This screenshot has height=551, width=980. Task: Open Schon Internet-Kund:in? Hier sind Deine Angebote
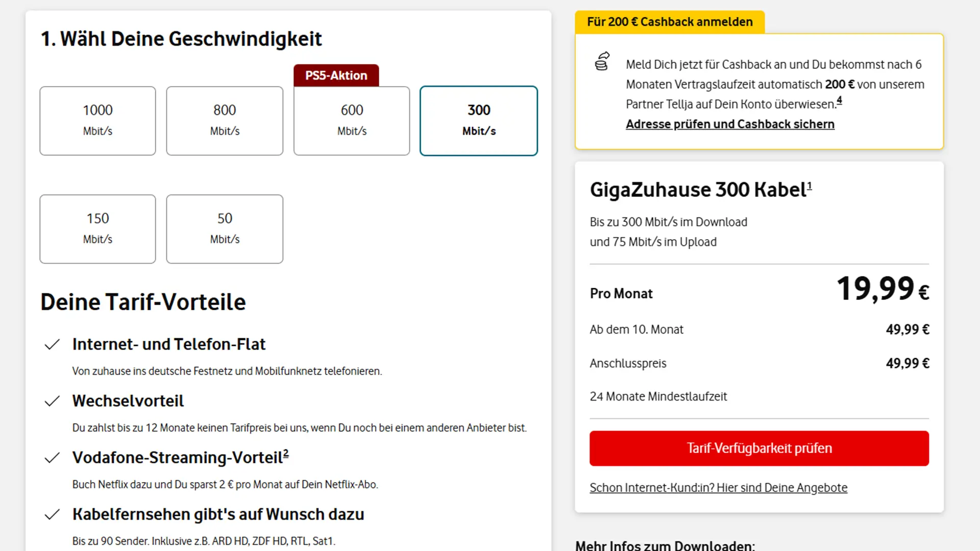pyautogui.click(x=718, y=488)
